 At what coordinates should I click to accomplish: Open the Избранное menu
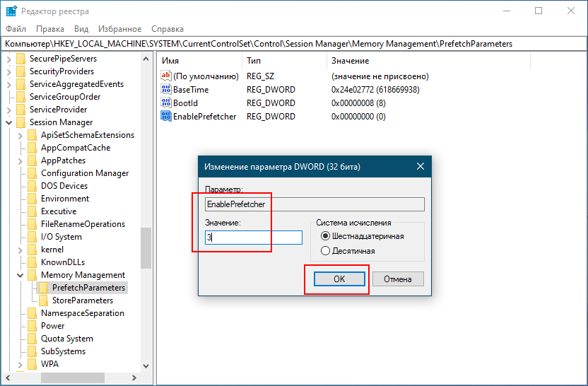click(119, 29)
